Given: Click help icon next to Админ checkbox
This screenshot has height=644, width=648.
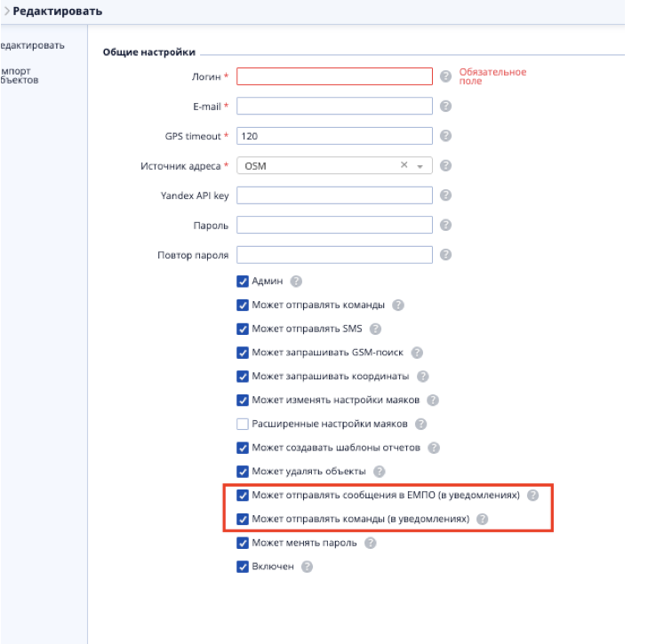Looking at the screenshot, I should click(x=297, y=281).
